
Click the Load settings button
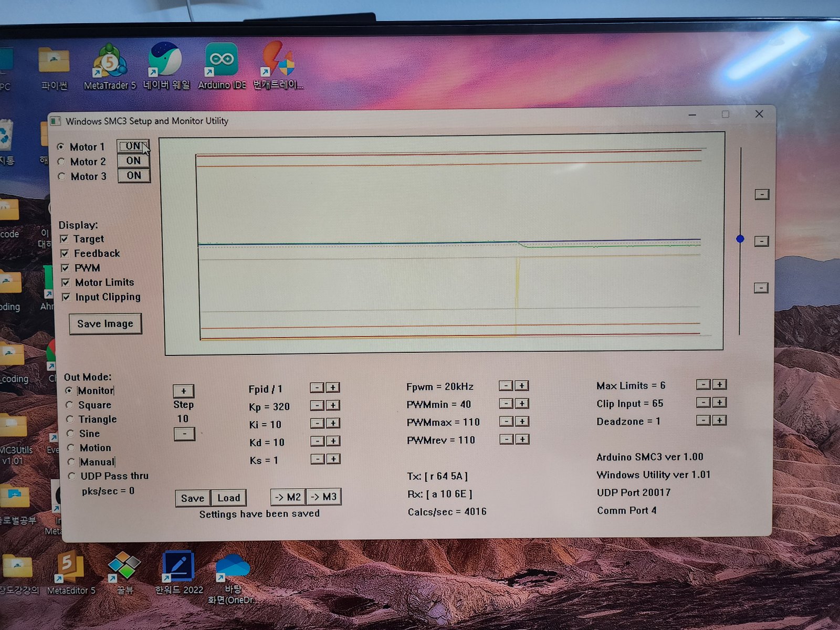click(228, 498)
